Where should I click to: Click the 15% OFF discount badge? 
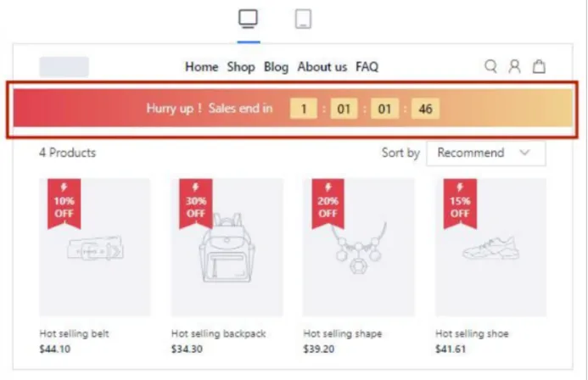click(x=460, y=204)
